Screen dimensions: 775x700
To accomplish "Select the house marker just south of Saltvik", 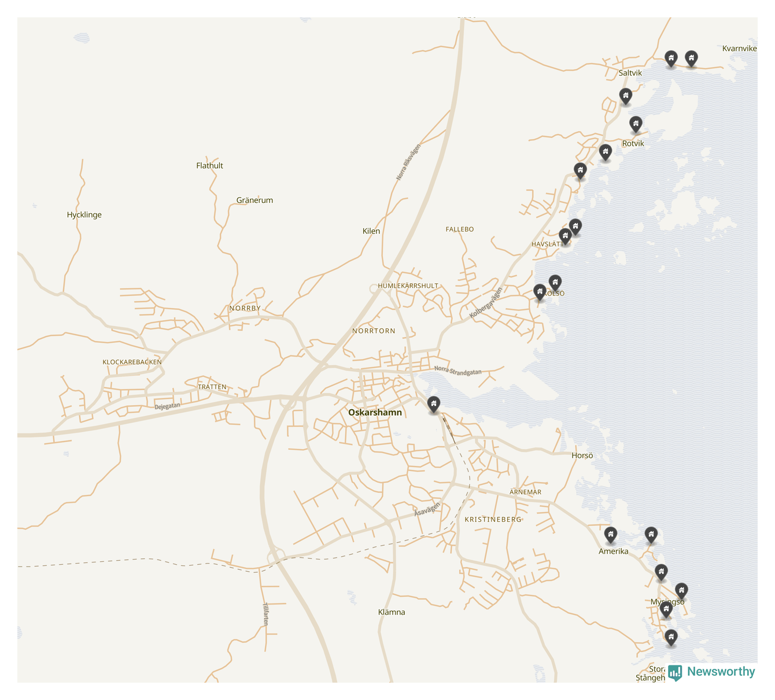I will (x=625, y=95).
